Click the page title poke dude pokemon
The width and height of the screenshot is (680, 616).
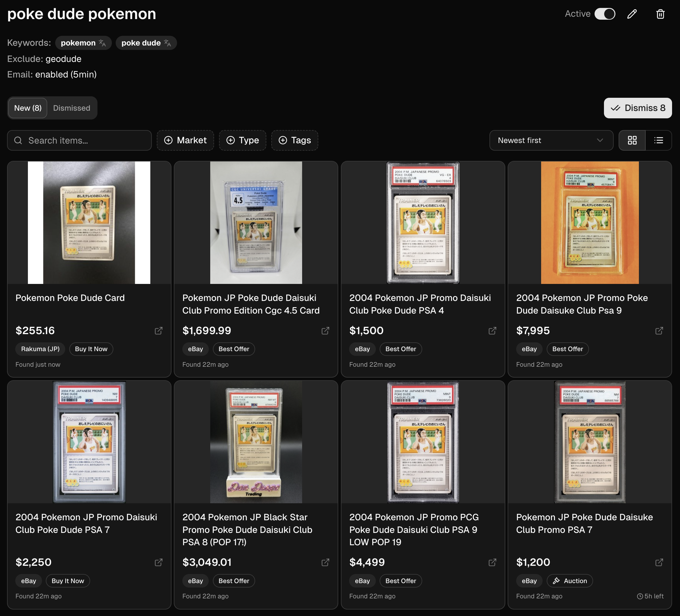click(x=82, y=14)
